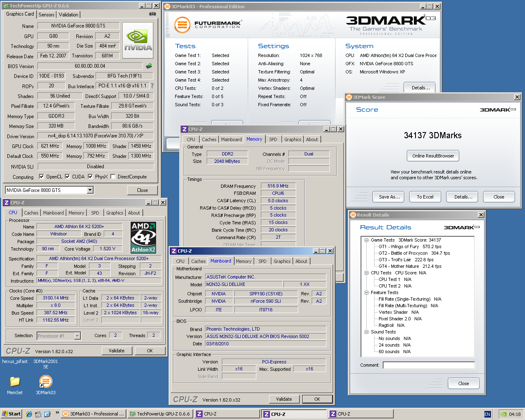Switch to 3DMark03 Professional taskbar button
Screen dimensions: 525x420
[x=93, y=414]
